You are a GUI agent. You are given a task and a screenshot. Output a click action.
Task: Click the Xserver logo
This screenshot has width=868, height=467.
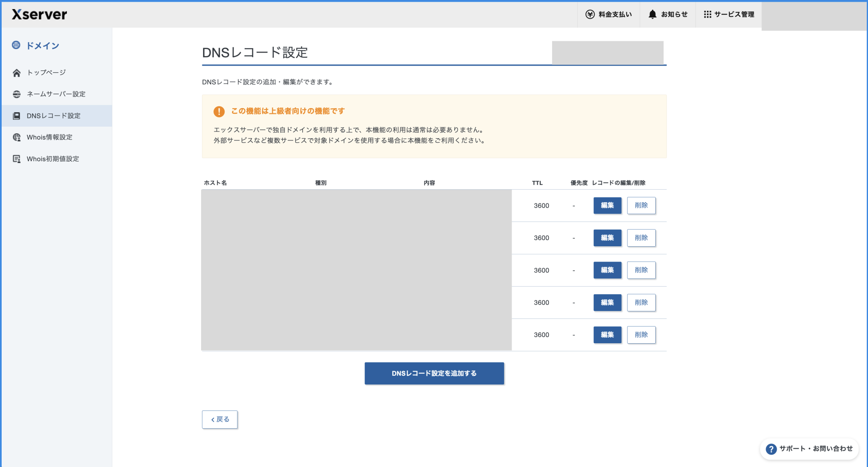(38, 14)
